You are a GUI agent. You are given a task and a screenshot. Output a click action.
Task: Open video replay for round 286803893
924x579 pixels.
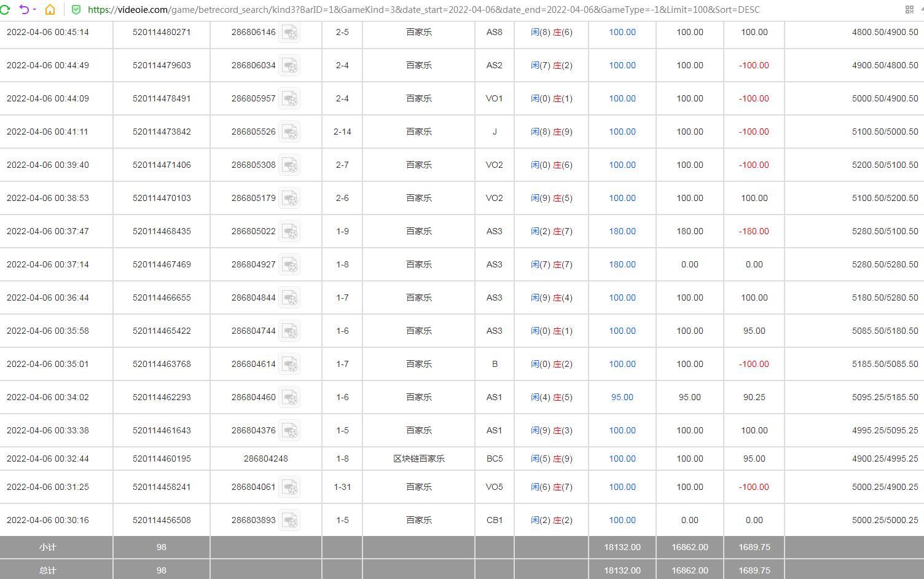click(x=289, y=520)
